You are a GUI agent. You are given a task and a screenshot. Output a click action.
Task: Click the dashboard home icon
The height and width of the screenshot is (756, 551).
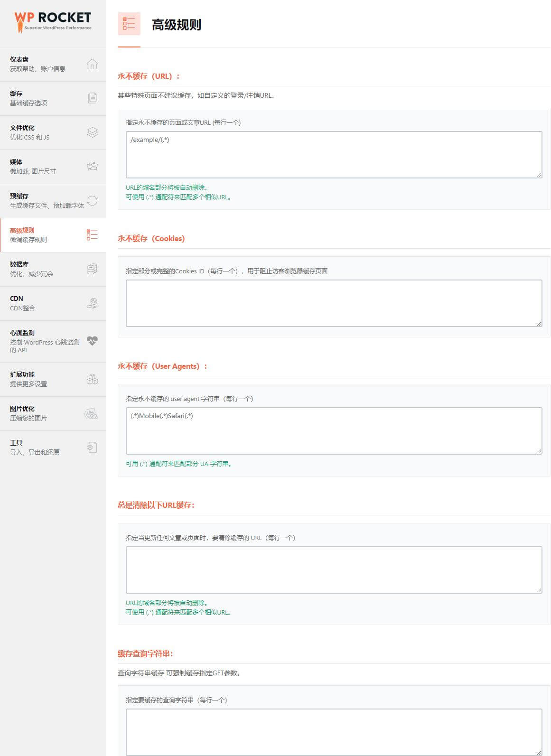coord(92,64)
